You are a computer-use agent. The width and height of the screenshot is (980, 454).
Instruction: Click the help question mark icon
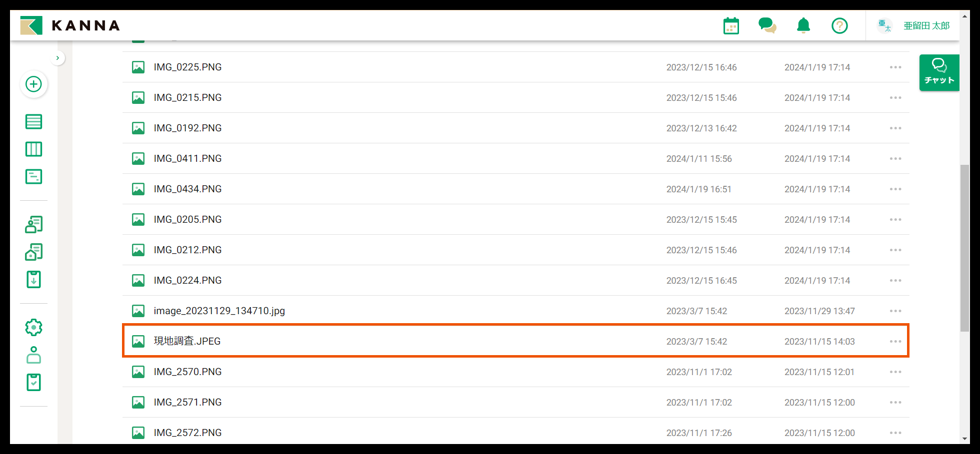pyautogui.click(x=839, y=25)
